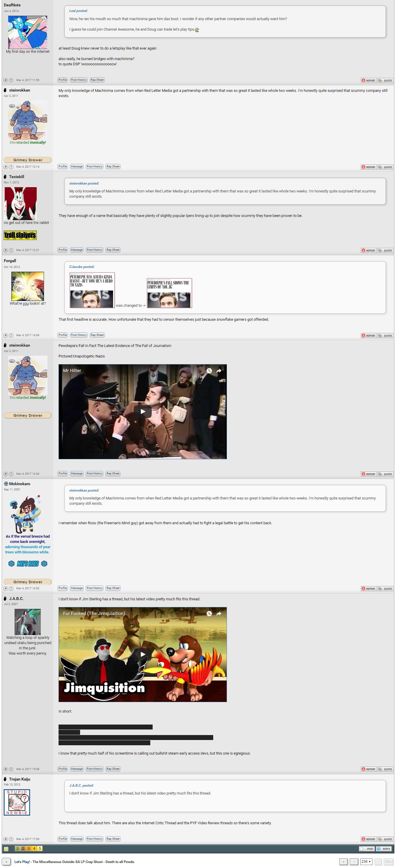Message Testekill using the Message button

click(77, 250)
